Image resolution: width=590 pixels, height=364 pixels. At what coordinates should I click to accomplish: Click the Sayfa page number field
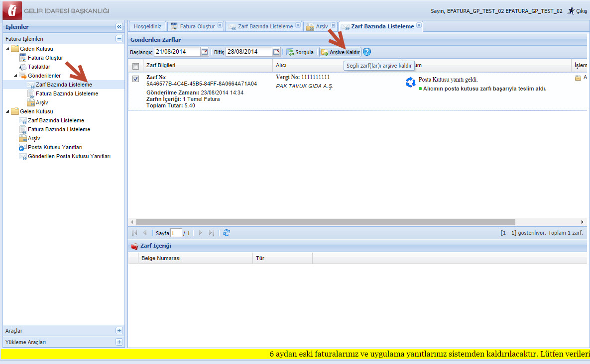point(176,233)
